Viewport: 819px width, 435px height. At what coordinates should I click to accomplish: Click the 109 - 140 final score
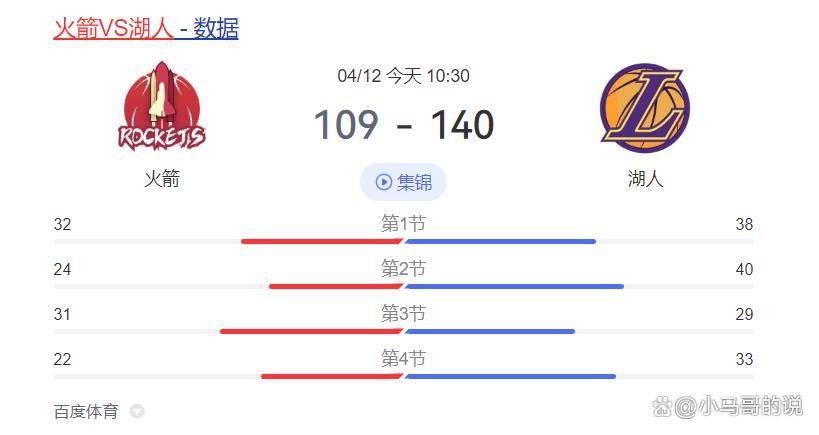click(404, 125)
